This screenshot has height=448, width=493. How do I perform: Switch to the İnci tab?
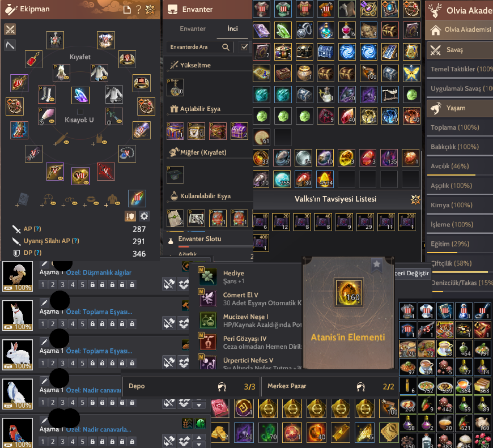[232, 28]
